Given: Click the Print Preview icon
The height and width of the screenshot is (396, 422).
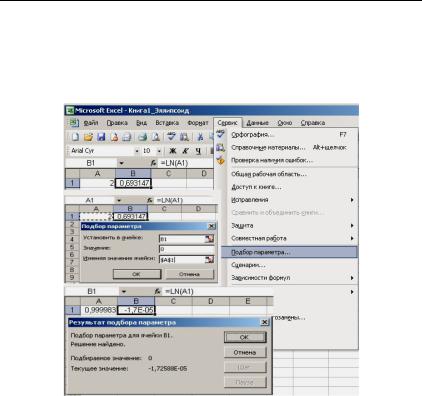Looking at the screenshot, I should (155, 137).
